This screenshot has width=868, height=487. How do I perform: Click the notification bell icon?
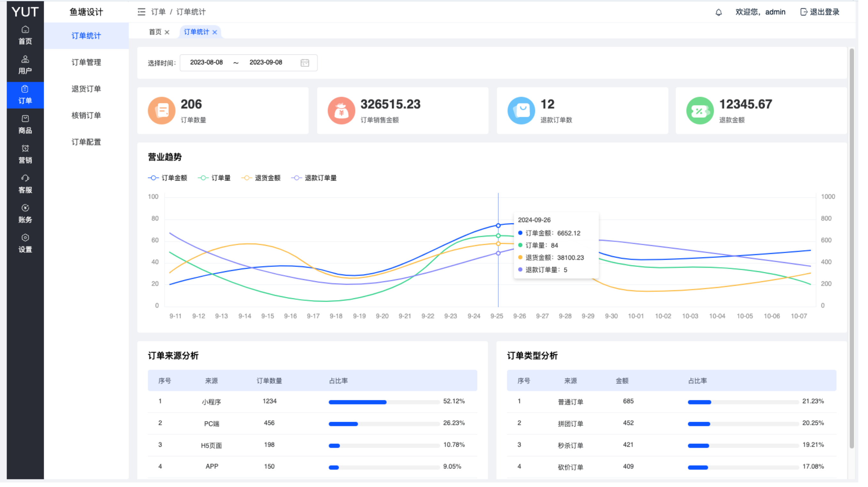point(718,12)
